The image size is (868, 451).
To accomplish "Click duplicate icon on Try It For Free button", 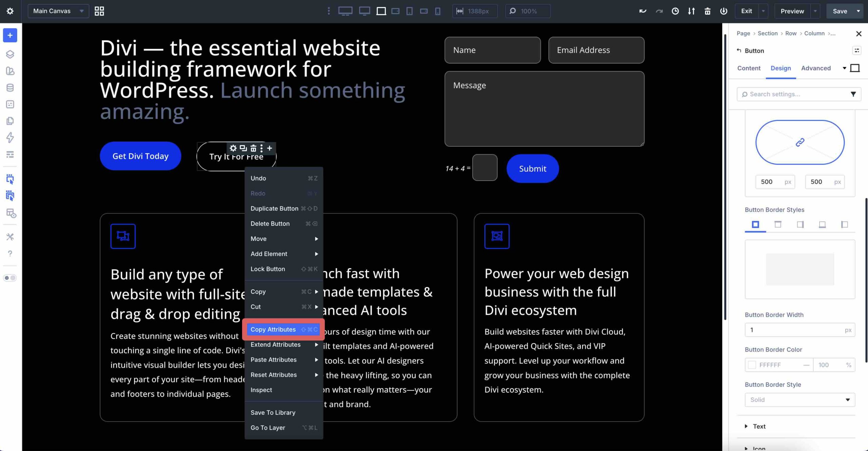I will [243, 148].
